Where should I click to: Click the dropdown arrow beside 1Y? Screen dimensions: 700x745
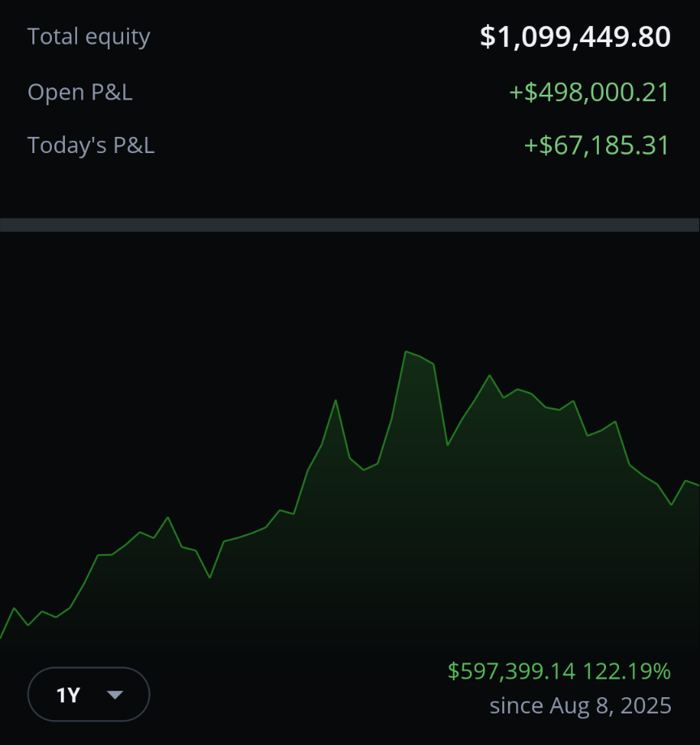coord(115,695)
